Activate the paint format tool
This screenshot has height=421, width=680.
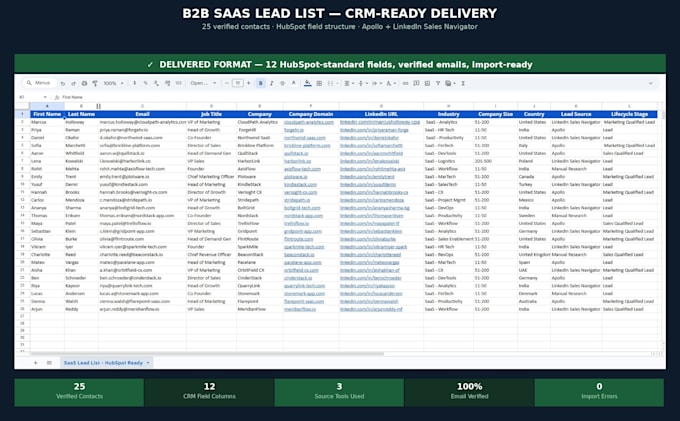point(95,83)
